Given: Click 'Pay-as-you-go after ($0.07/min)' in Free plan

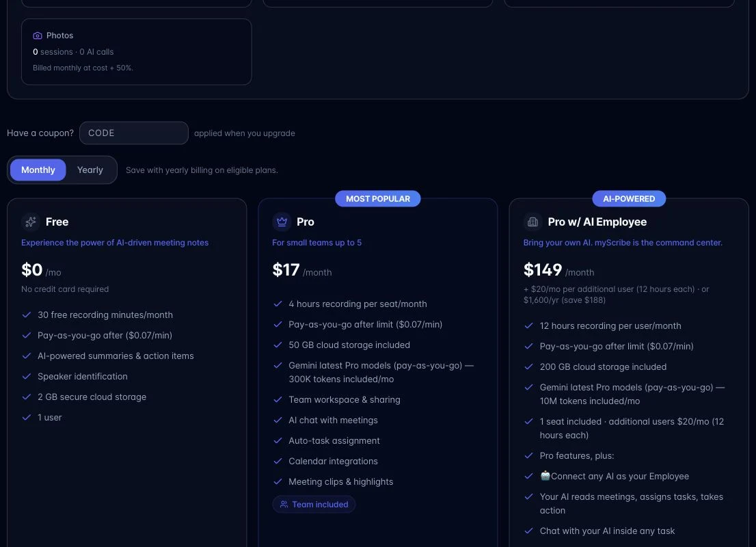Looking at the screenshot, I should click(x=105, y=335).
